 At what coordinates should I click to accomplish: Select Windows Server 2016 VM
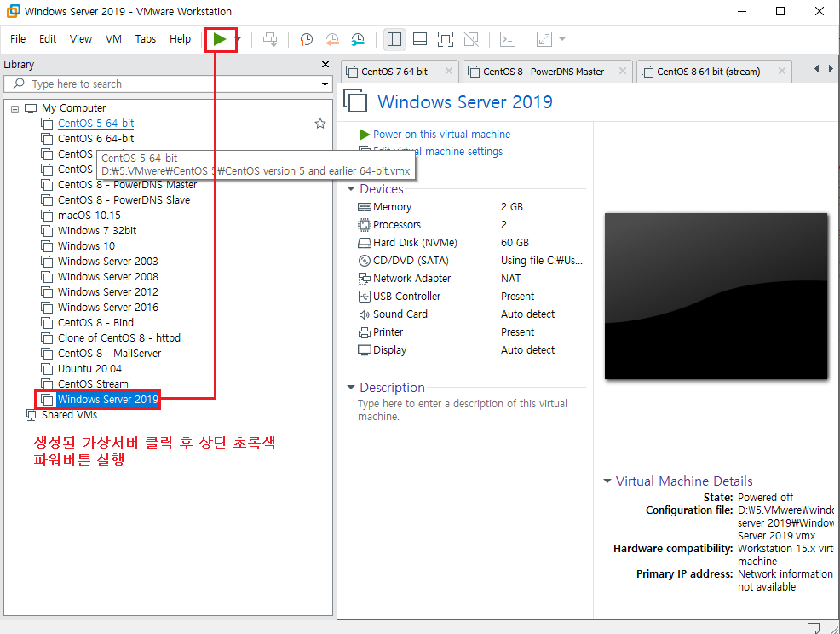108,308
